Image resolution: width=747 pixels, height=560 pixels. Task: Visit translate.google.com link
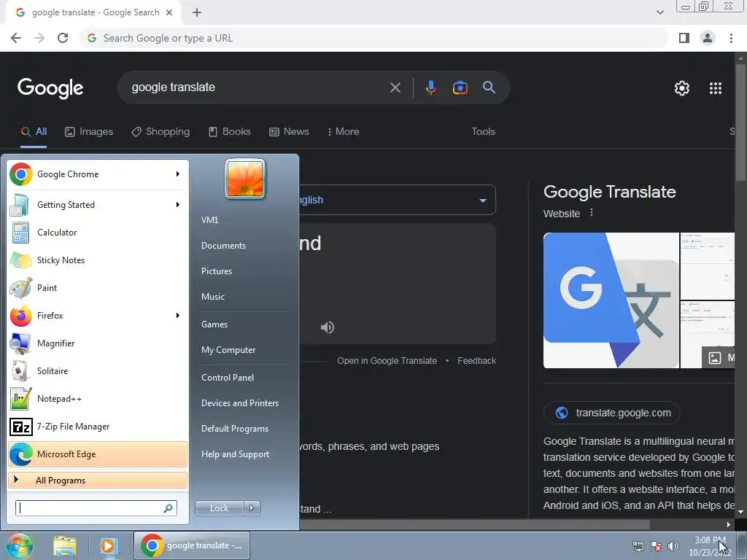coord(611,413)
